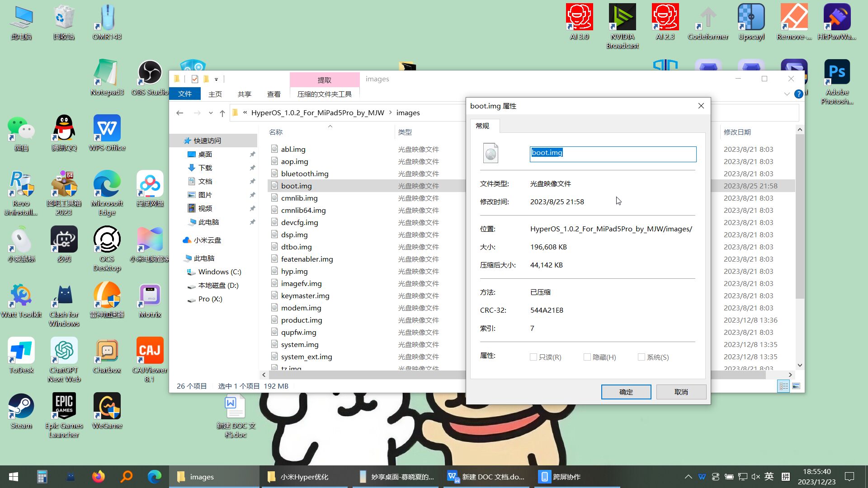868x488 pixels.
Task: Open the 查看 ribbon tab
Action: click(x=274, y=94)
